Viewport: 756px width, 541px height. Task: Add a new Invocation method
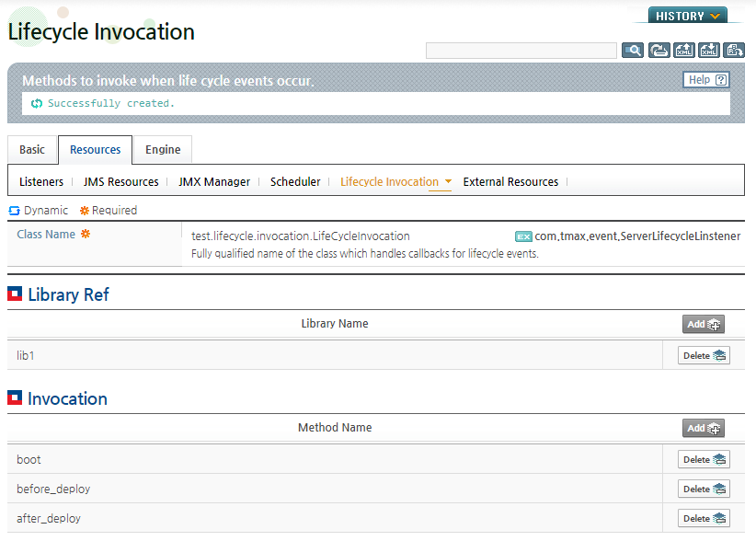(x=704, y=428)
